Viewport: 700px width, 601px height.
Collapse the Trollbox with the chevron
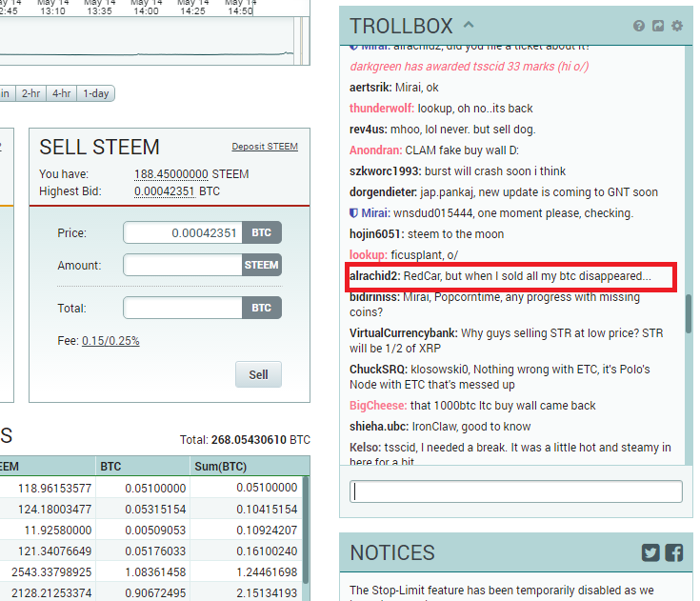click(x=469, y=25)
